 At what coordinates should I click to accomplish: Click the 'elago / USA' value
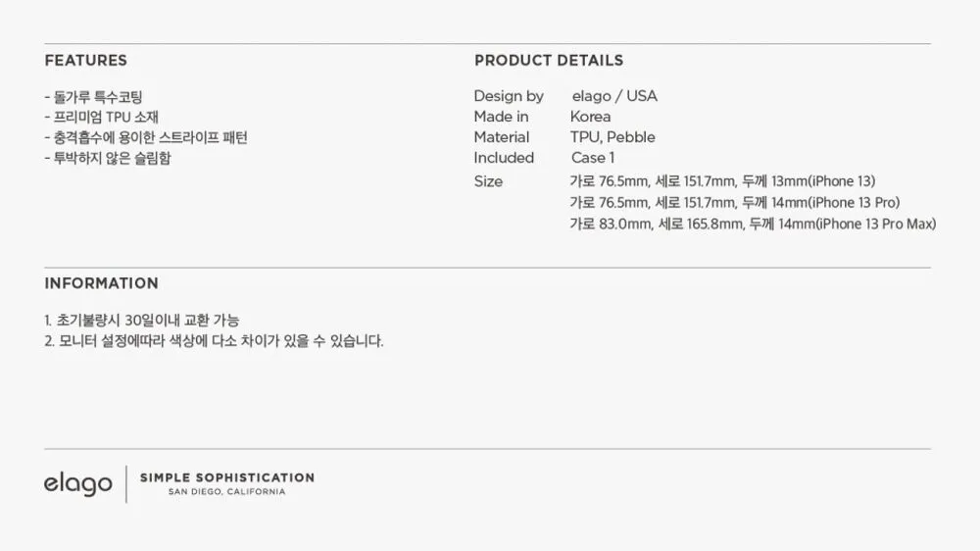point(614,96)
